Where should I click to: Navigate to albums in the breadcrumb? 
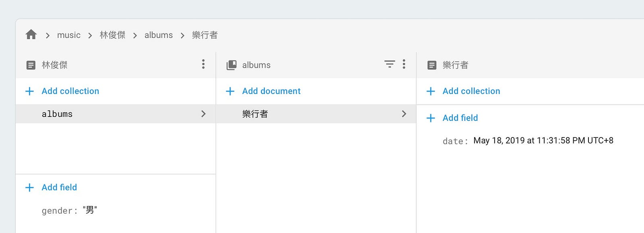point(159,35)
